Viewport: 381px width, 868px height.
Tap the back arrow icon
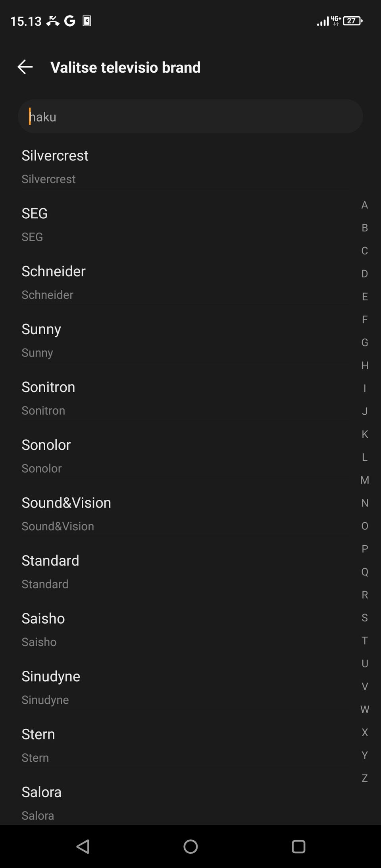(25, 67)
